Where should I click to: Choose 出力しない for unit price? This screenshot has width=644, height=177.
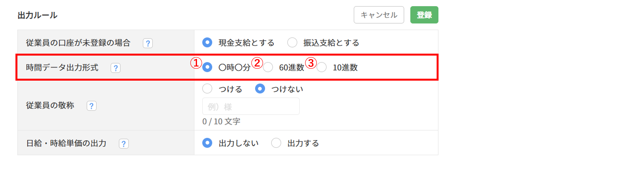(x=207, y=143)
